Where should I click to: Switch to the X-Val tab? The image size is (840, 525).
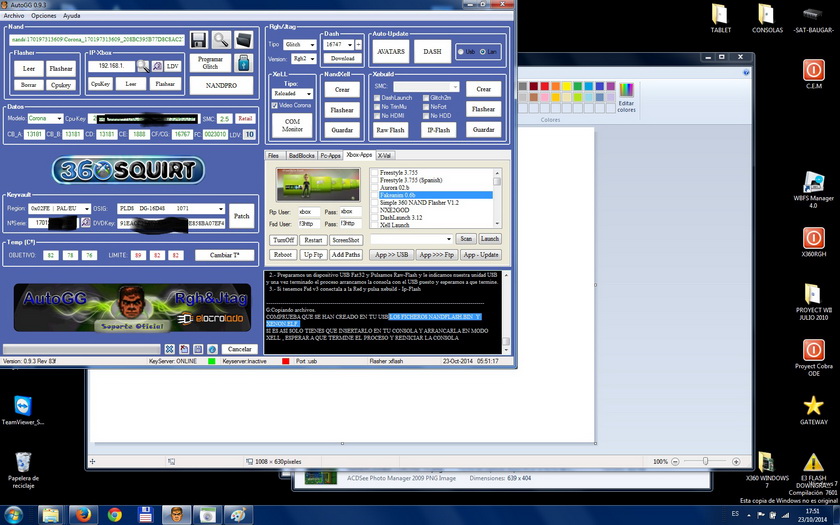pos(384,155)
